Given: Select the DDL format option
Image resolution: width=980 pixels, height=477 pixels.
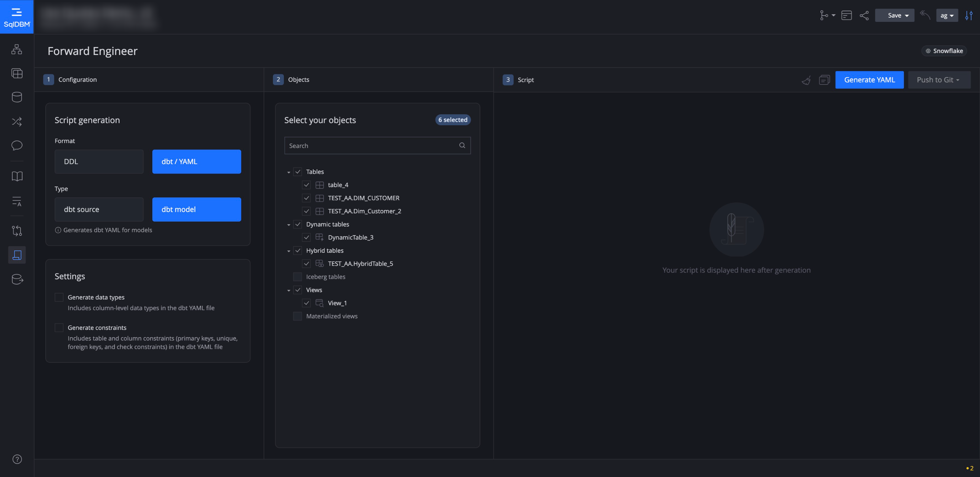Looking at the screenshot, I should [99, 162].
